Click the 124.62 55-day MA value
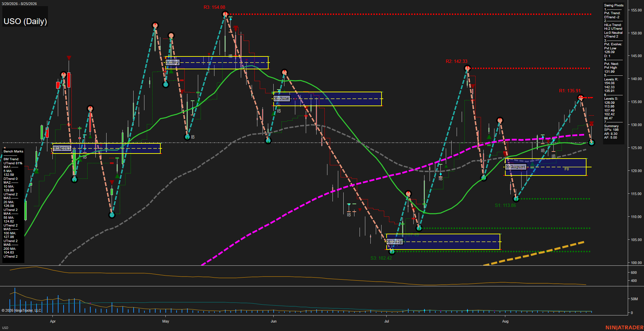 pyautogui.click(x=9, y=221)
